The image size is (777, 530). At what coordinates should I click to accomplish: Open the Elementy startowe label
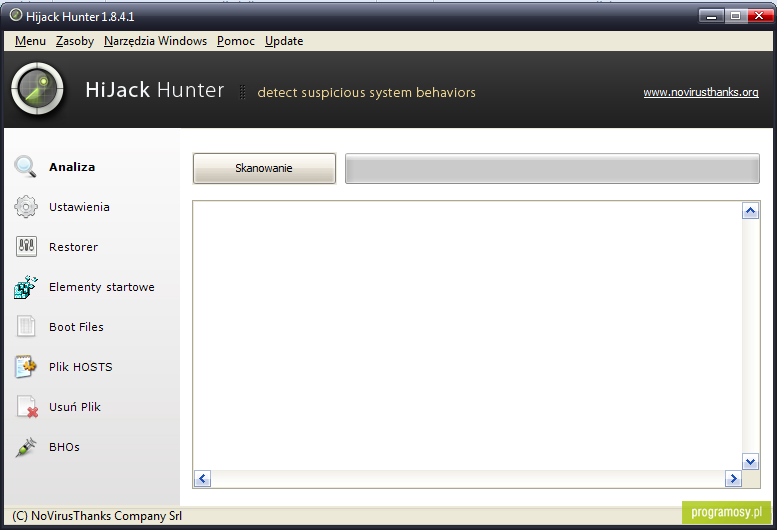pos(102,287)
